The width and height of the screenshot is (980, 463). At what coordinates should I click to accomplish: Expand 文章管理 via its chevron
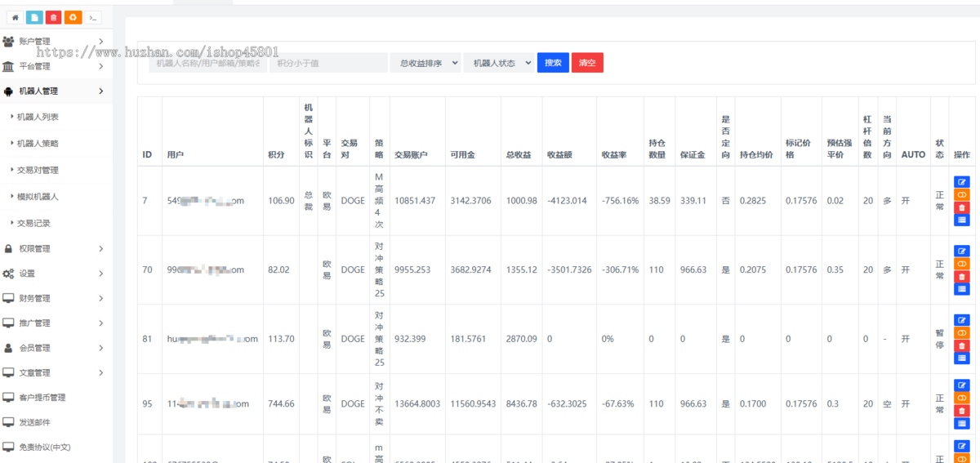(100, 372)
